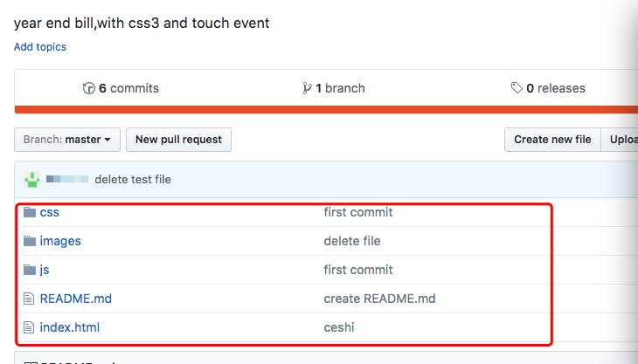638x364 pixels.
Task: Click the images folder icon
Action: [x=30, y=241]
